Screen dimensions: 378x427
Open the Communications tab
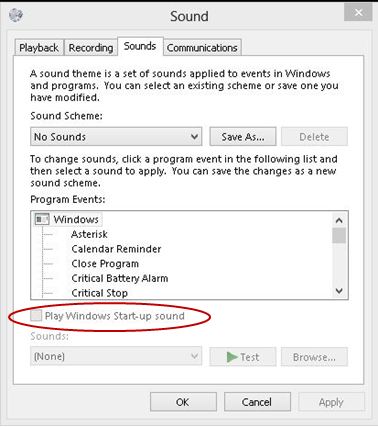(202, 48)
